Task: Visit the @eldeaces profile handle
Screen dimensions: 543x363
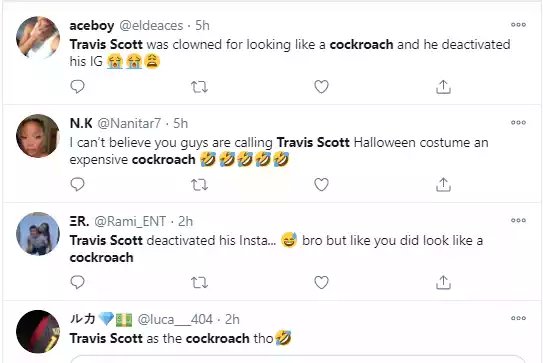Action: pyautogui.click(x=151, y=25)
